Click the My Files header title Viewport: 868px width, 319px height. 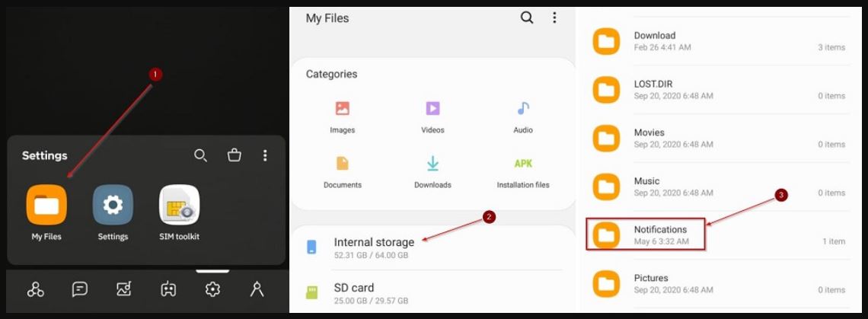click(327, 18)
